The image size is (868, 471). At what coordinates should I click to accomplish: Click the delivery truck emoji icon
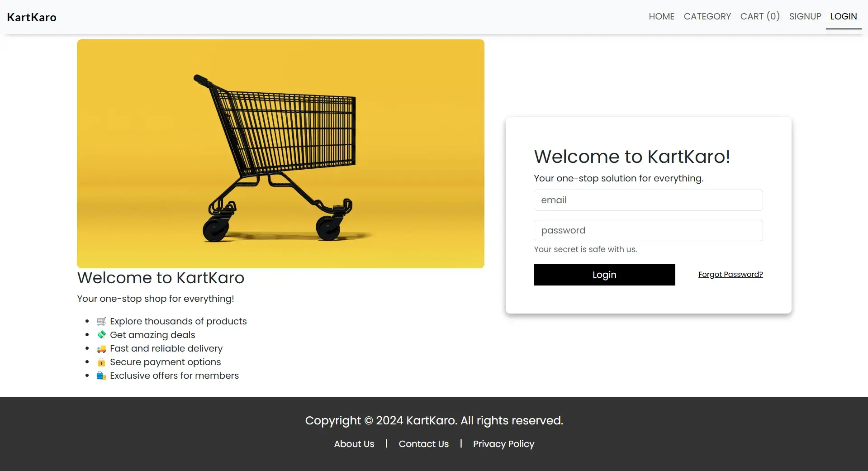pyautogui.click(x=101, y=348)
